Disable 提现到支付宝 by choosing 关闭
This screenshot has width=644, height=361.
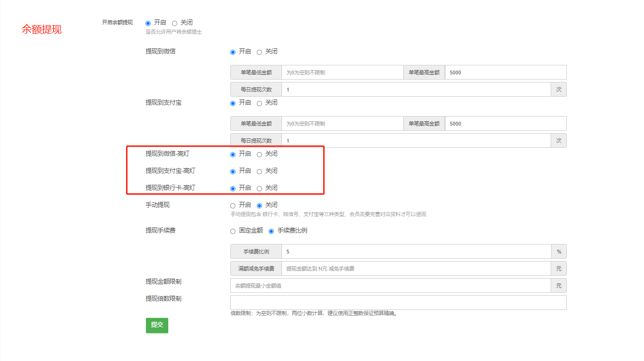(x=259, y=103)
